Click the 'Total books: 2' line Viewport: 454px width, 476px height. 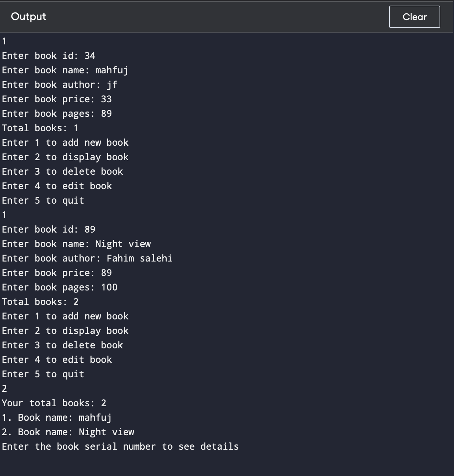point(40,302)
